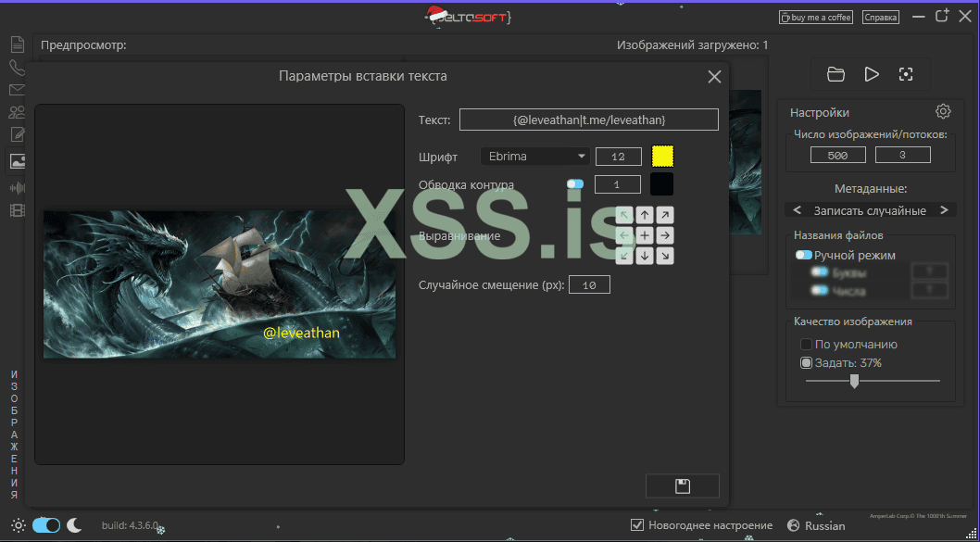This screenshot has width=980, height=542.
Task: Open the phone section in sidebar
Action: point(17,68)
